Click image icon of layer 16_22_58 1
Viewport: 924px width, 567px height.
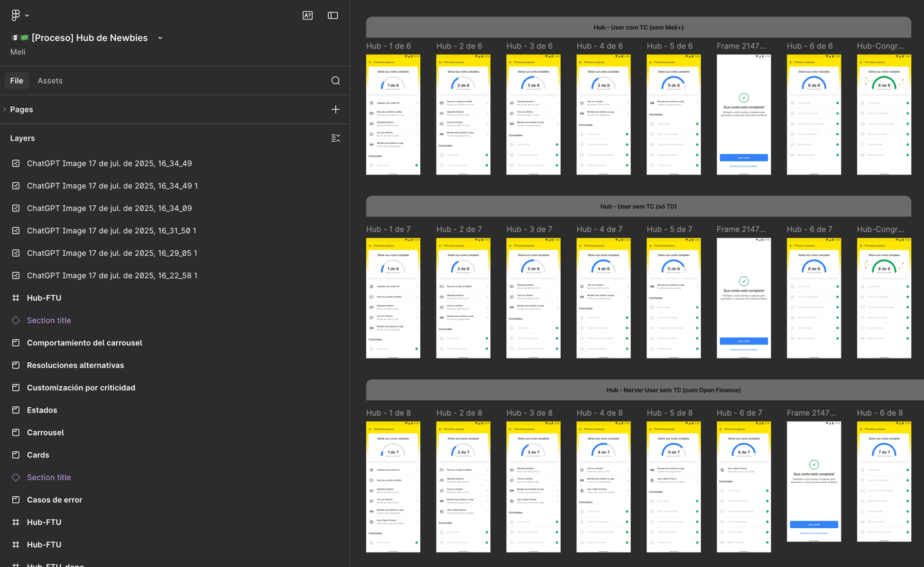click(16, 276)
